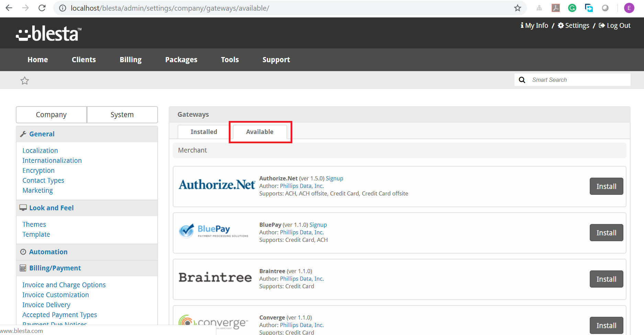Click the blue screen-capture extension icon
Viewport: 644px width, 335px height.
click(x=589, y=8)
